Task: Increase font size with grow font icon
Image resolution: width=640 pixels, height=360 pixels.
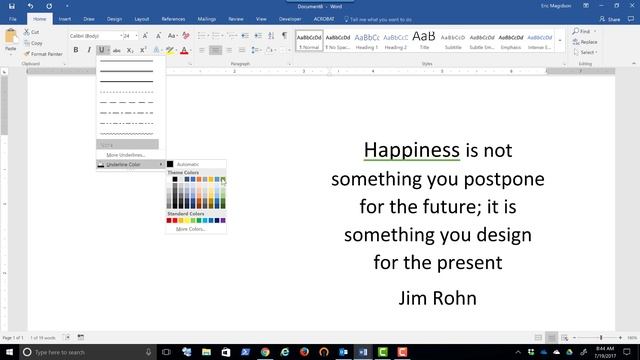Action: (x=145, y=36)
